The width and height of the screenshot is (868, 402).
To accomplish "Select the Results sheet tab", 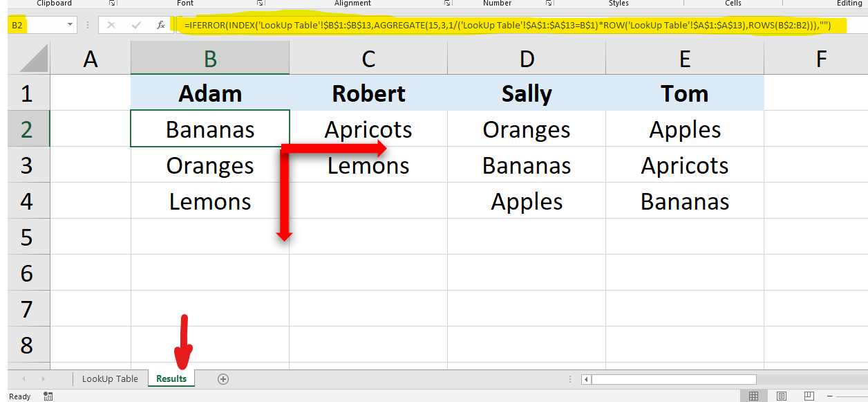I will click(x=171, y=378).
